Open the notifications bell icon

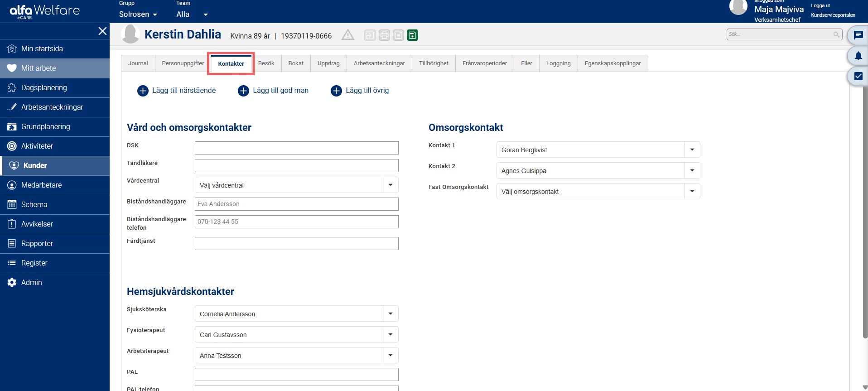pyautogui.click(x=858, y=56)
